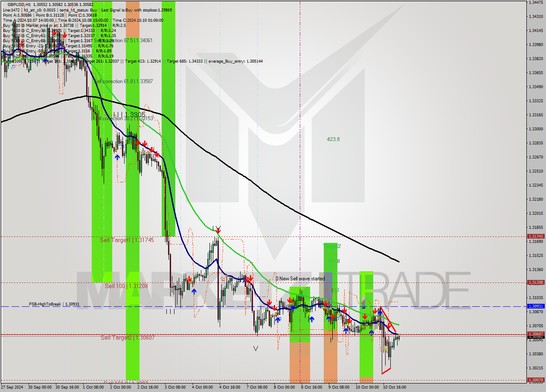Click the '10 Oct 00:00' time label

367,387
